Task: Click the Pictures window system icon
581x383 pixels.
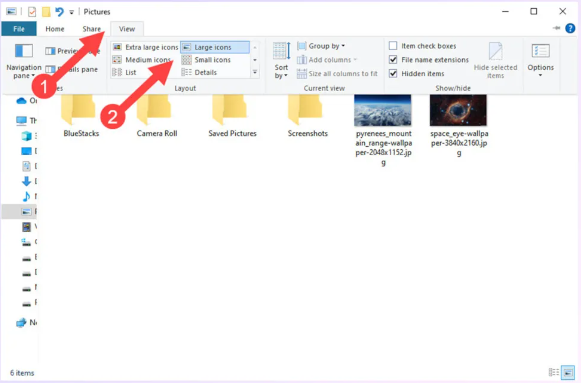Action: 11,11
